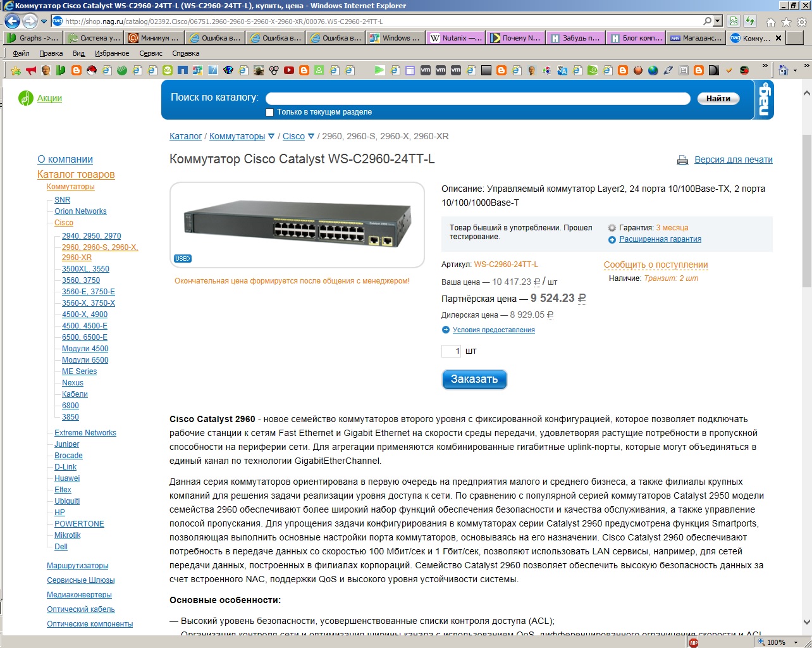This screenshot has height=648, width=812.
Task: Click the 100% zoom level in the status bar
Action: 776,642
